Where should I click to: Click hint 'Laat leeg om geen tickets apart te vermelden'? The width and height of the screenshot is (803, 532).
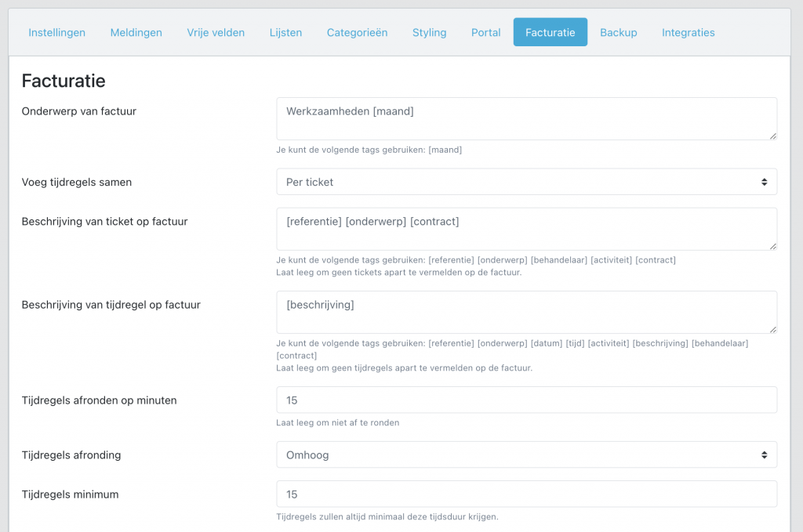coord(399,272)
